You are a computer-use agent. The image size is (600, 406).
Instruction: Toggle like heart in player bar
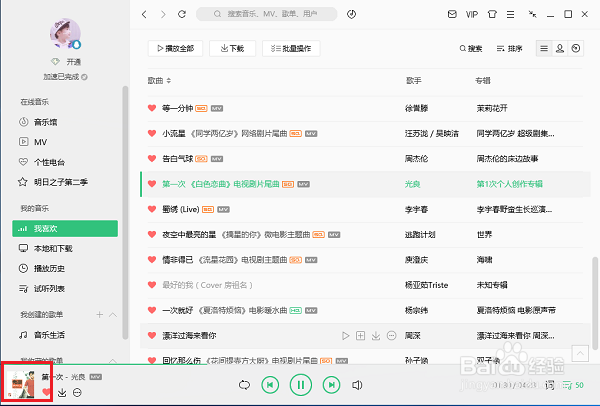point(46,392)
